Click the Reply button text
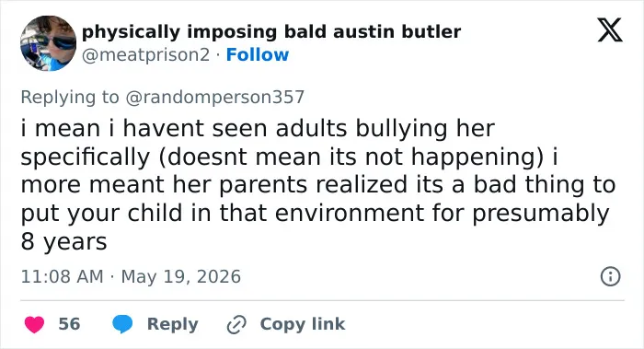The height and width of the screenshot is (349, 644). tap(173, 324)
